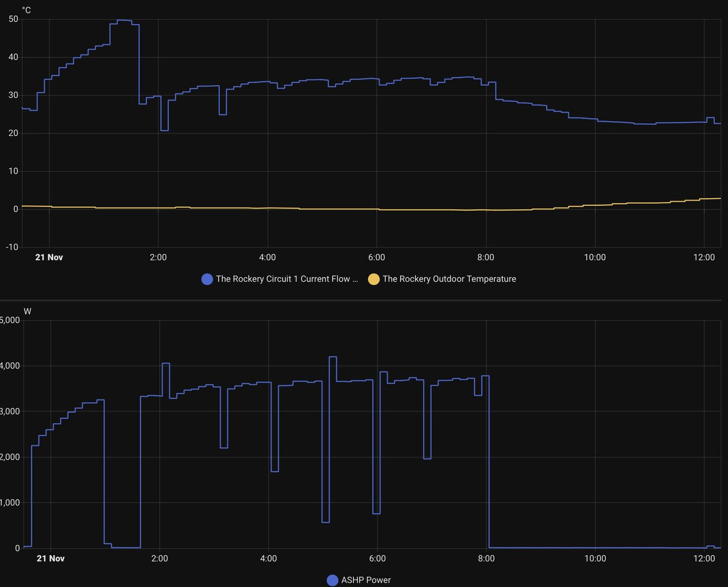The image size is (728, 587).
Task: Select the 21 Nov label on power chart
Action: point(51,558)
